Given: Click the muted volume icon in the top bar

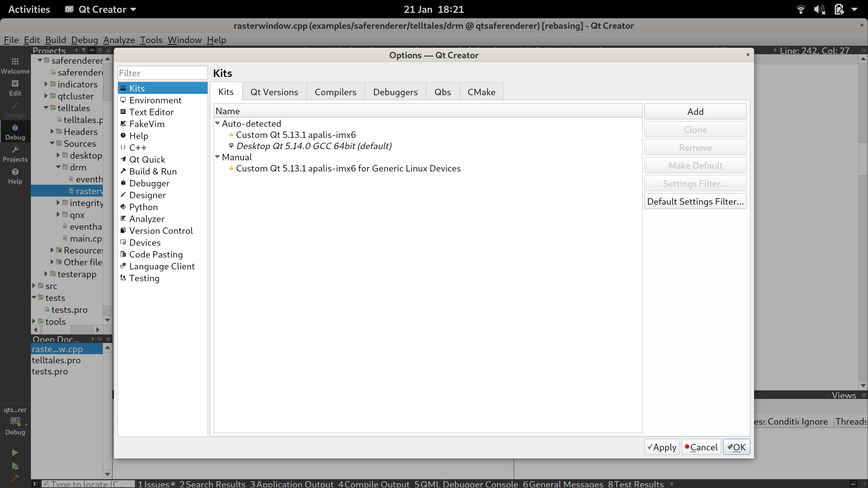Looking at the screenshot, I should point(819,9).
